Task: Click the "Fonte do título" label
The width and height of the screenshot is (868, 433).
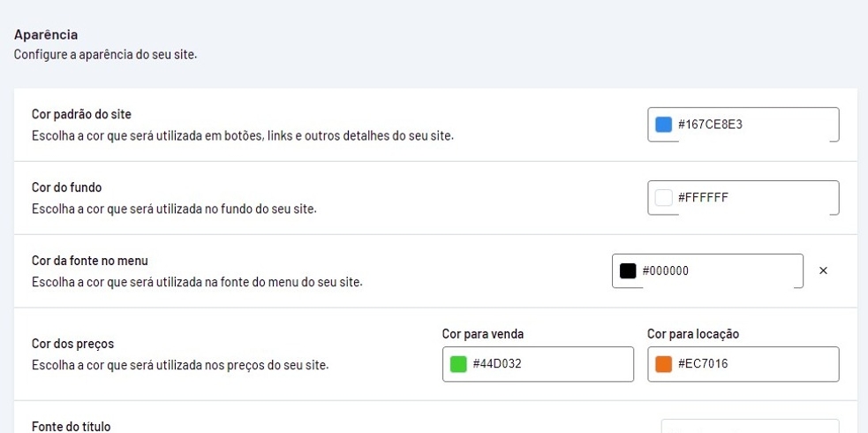Action: coord(72,426)
